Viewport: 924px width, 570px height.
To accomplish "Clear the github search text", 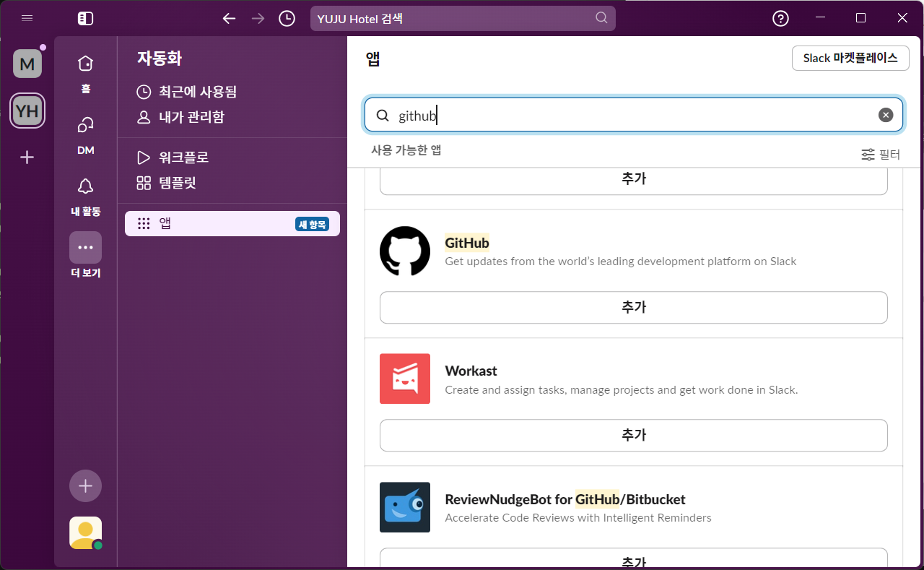I will [x=886, y=115].
